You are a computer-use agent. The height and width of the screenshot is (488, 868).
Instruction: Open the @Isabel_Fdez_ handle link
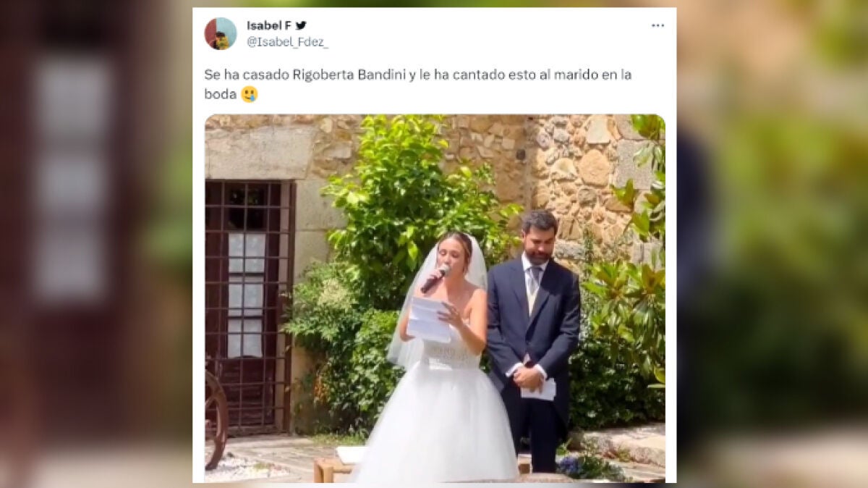(287, 42)
